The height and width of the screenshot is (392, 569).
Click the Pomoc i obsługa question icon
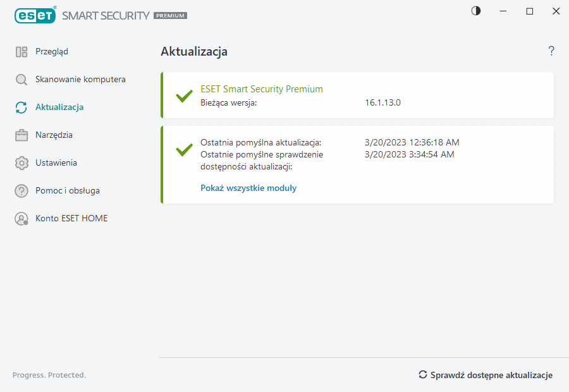coord(21,191)
